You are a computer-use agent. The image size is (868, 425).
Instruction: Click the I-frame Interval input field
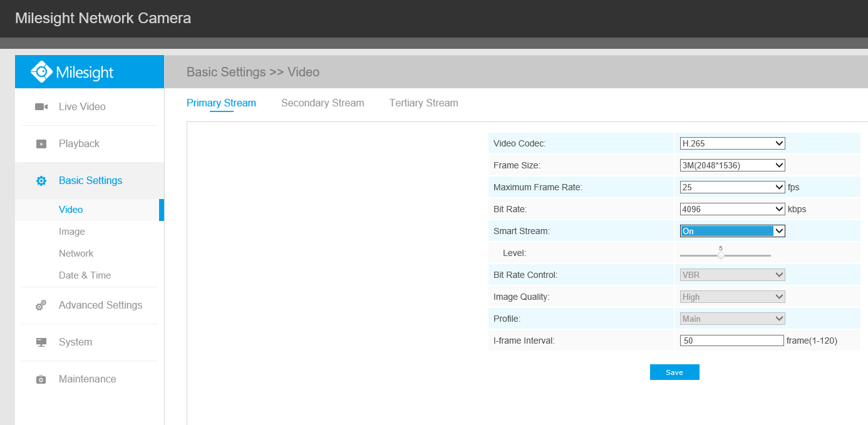point(731,340)
